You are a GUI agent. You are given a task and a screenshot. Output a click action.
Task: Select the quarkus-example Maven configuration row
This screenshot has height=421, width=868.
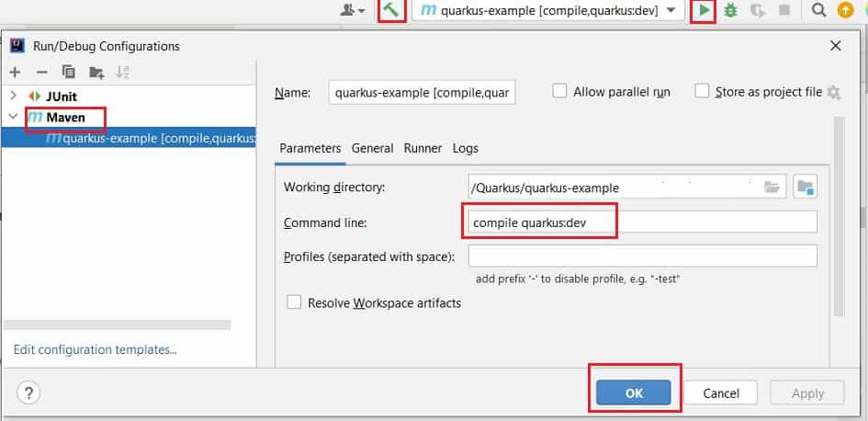(129, 138)
